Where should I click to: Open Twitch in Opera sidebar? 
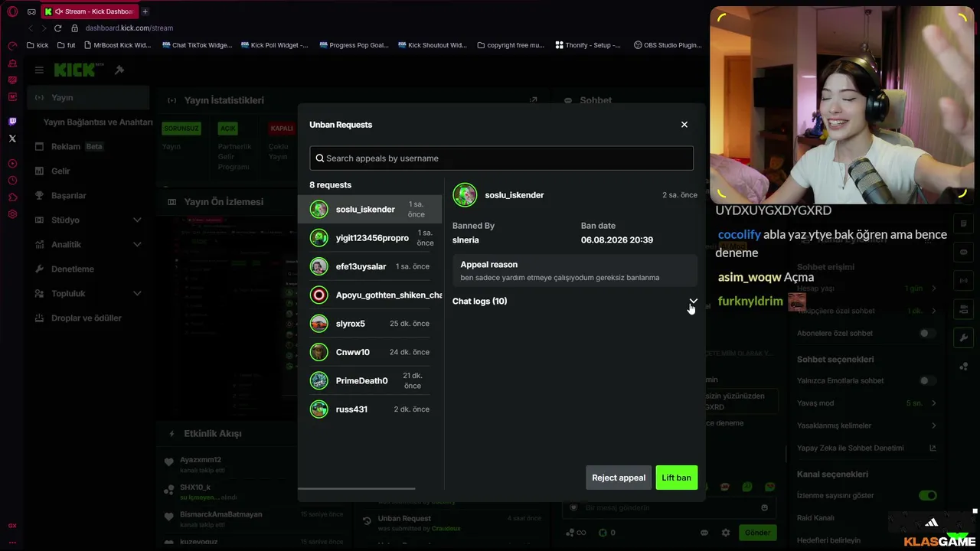(12, 122)
